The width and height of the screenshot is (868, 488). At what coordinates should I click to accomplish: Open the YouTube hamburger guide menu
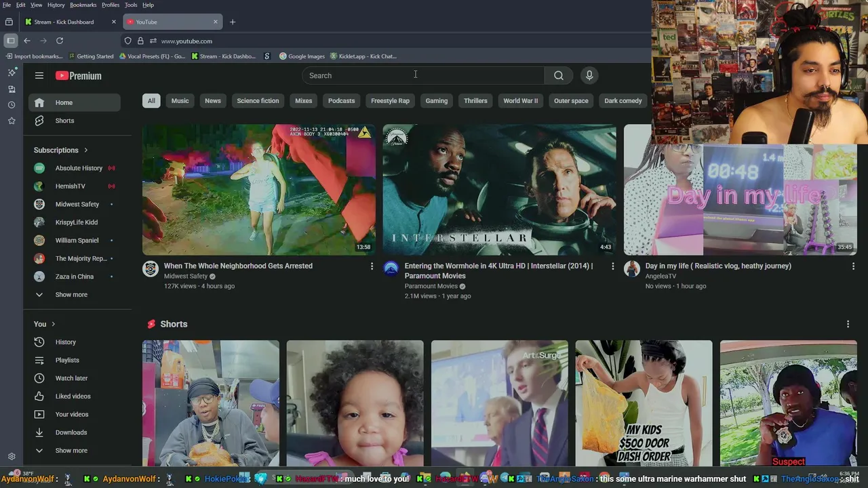pyautogui.click(x=39, y=76)
